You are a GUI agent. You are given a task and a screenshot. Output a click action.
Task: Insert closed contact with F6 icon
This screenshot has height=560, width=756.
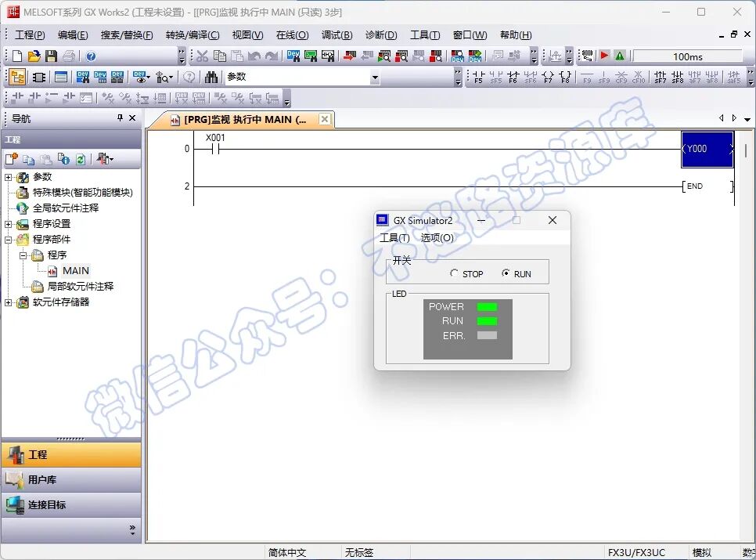(x=513, y=78)
